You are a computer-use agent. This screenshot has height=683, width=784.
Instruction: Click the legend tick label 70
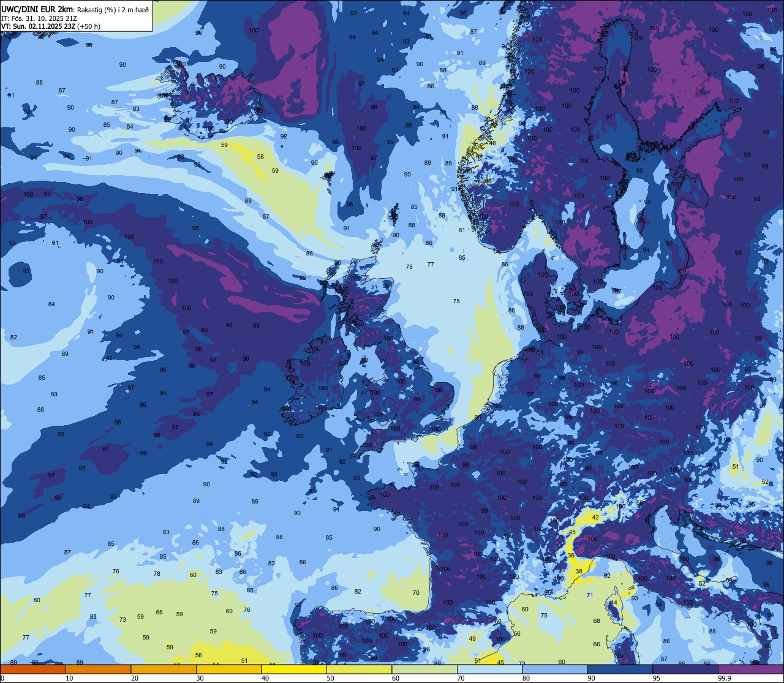coord(461,677)
